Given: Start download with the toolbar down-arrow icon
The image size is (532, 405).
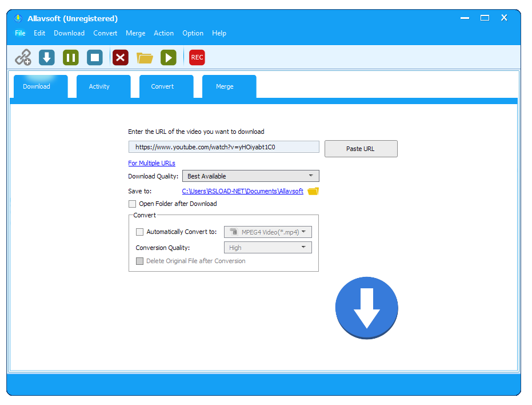Looking at the screenshot, I should 47,57.
